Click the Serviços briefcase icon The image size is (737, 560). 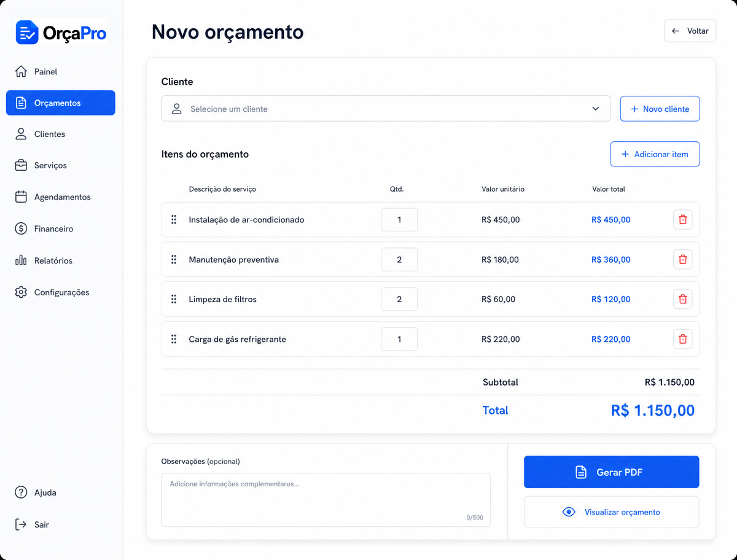click(21, 165)
